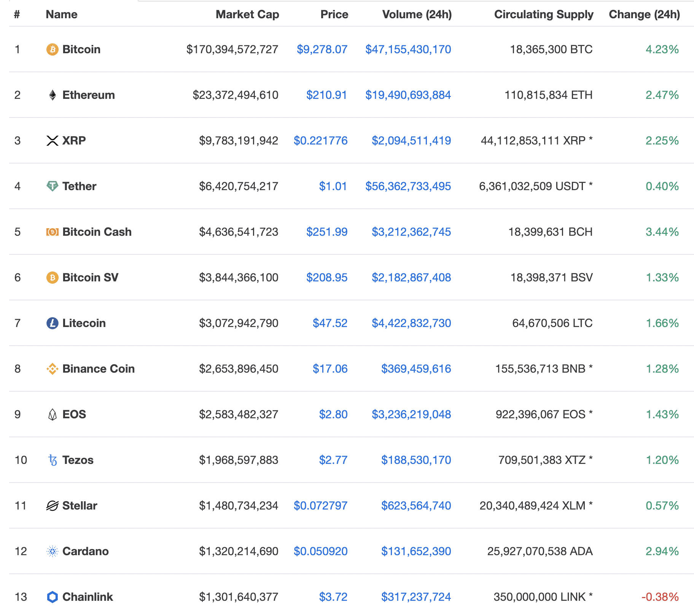Click the Bitcoin Cash logo icon
This screenshot has height=616, width=694.
[x=53, y=232]
